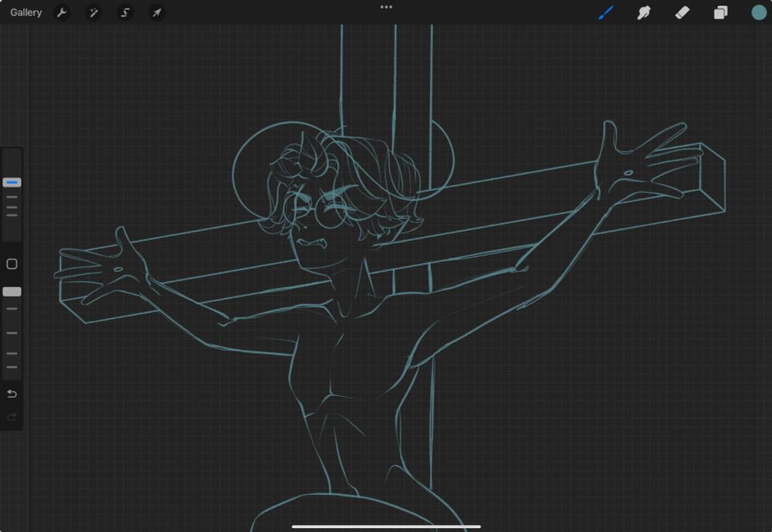Select the Eraser tool
Screen dimensions: 772x532
(x=682, y=12)
